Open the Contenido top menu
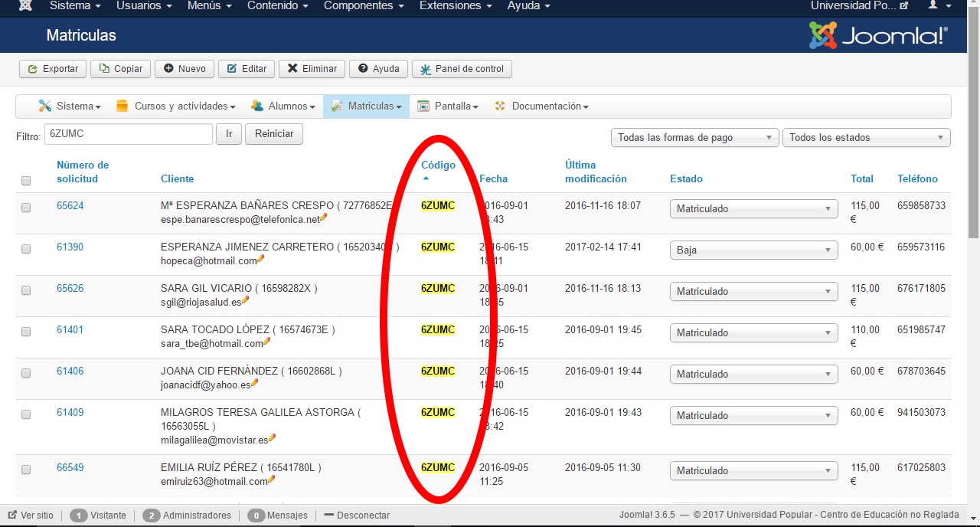 click(278, 5)
